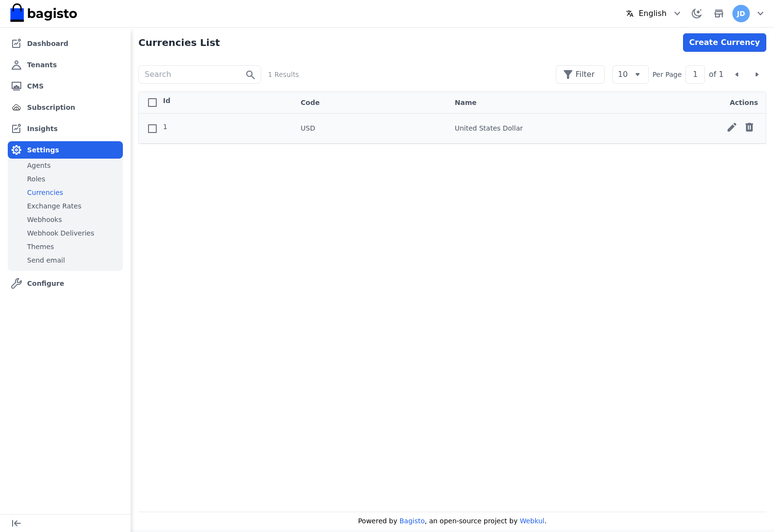Click the Insights chart icon
This screenshot has height=532, width=774.
tap(16, 129)
